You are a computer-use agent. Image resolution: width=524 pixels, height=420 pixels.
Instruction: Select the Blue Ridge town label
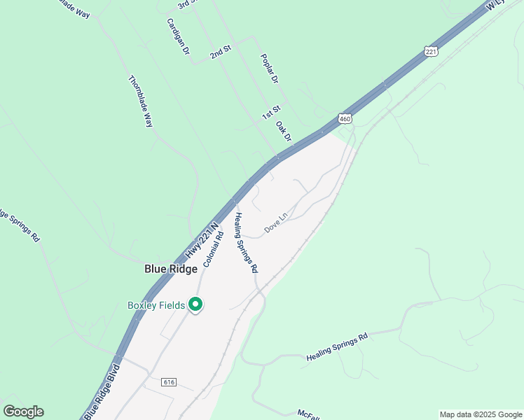tap(171, 269)
